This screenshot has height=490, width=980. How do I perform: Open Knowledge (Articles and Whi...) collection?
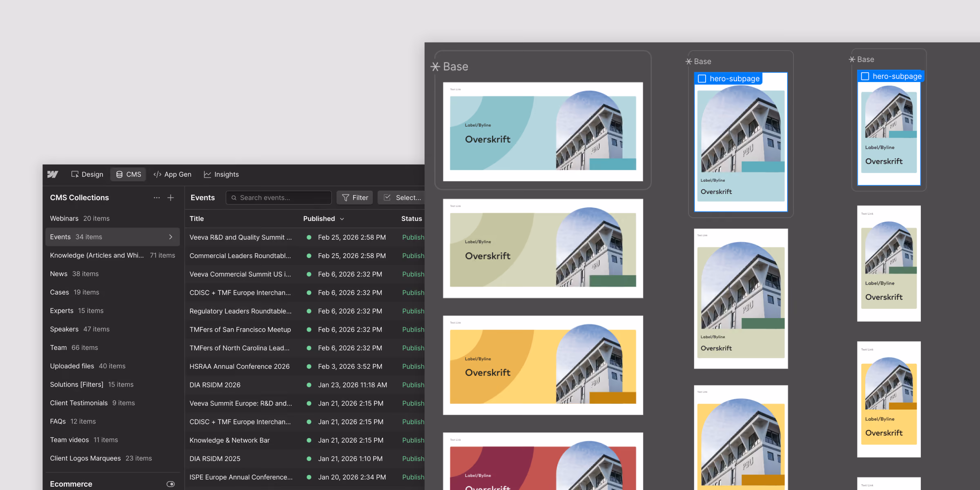click(x=113, y=255)
